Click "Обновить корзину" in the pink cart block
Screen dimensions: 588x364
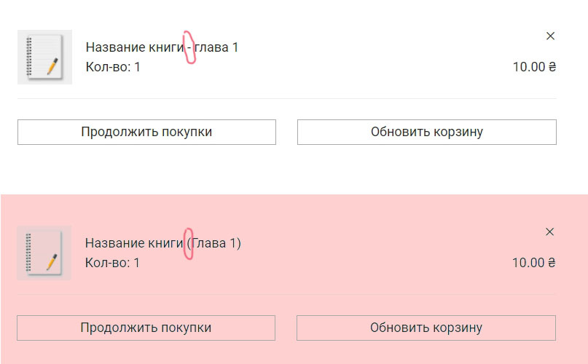pos(426,328)
